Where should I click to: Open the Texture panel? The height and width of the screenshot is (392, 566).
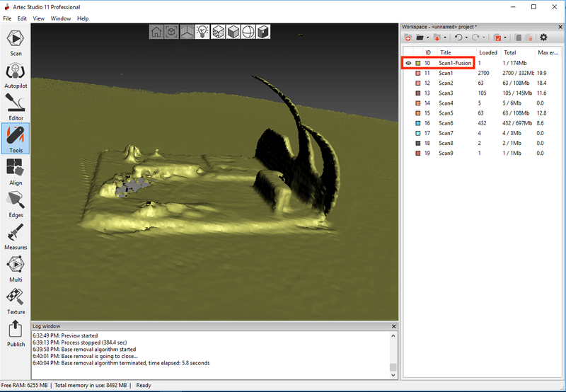click(16, 299)
